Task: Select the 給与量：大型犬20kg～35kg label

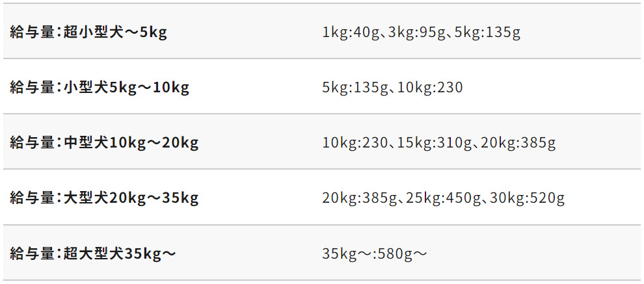Action: pos(104,198)
